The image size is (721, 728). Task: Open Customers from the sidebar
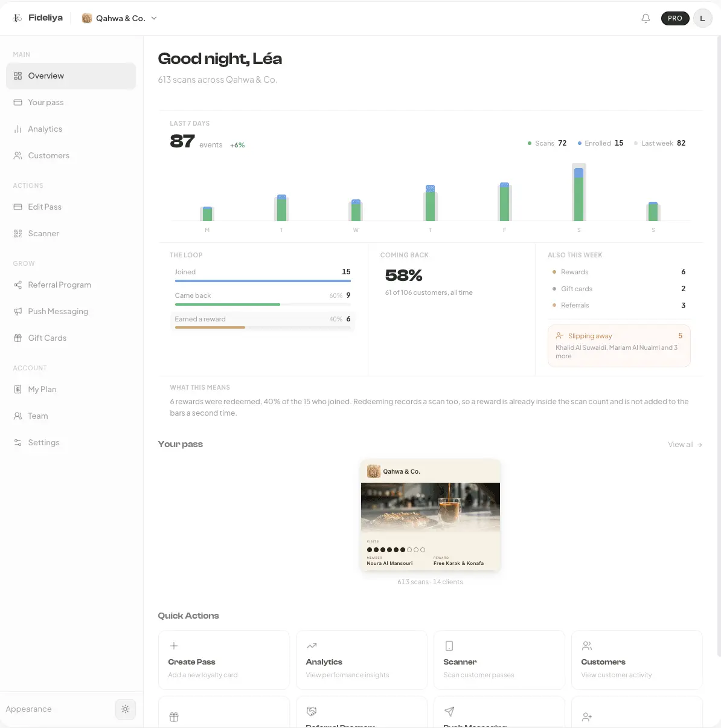tap(71, 155)
